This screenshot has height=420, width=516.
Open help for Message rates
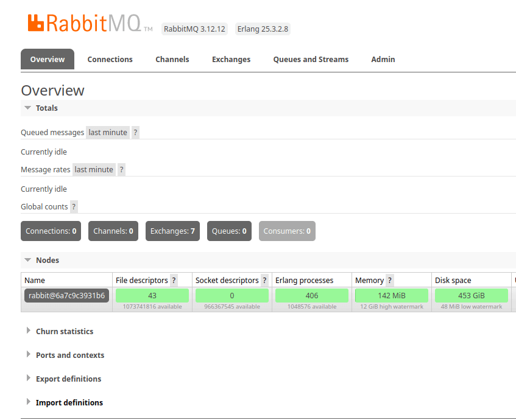121,170
